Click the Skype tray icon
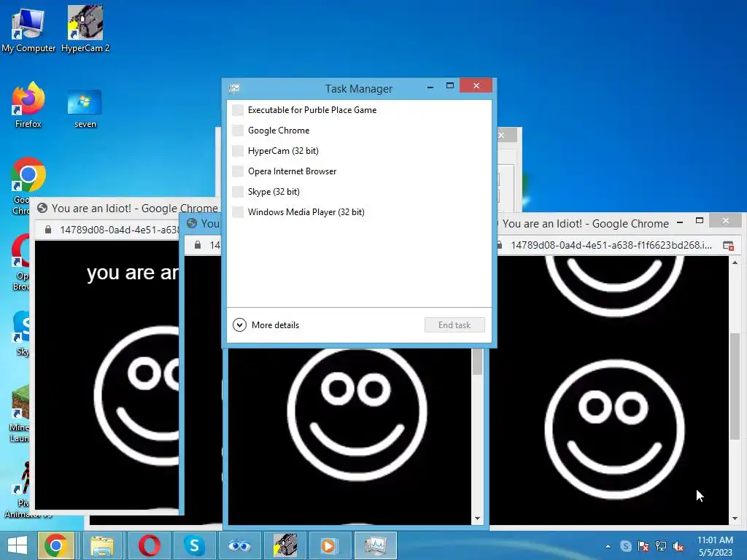 [x=625, y=546]
